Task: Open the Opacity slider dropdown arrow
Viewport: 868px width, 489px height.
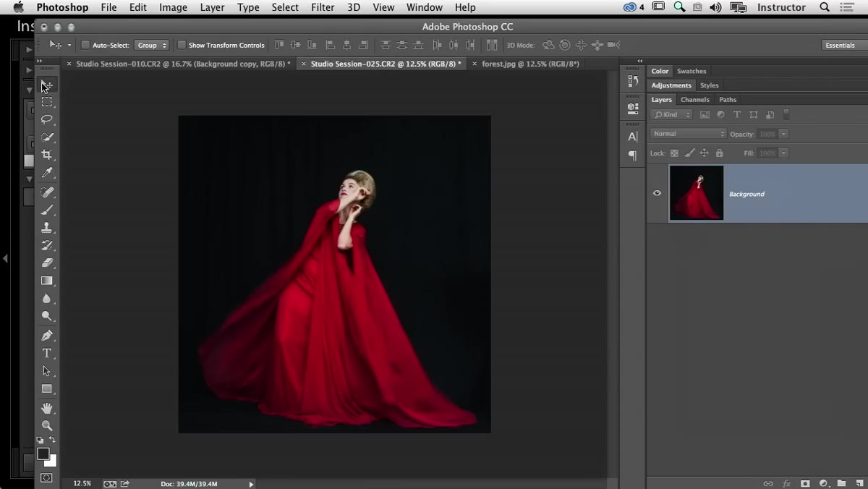Action: pyautogui.click(x=783, y=134)
